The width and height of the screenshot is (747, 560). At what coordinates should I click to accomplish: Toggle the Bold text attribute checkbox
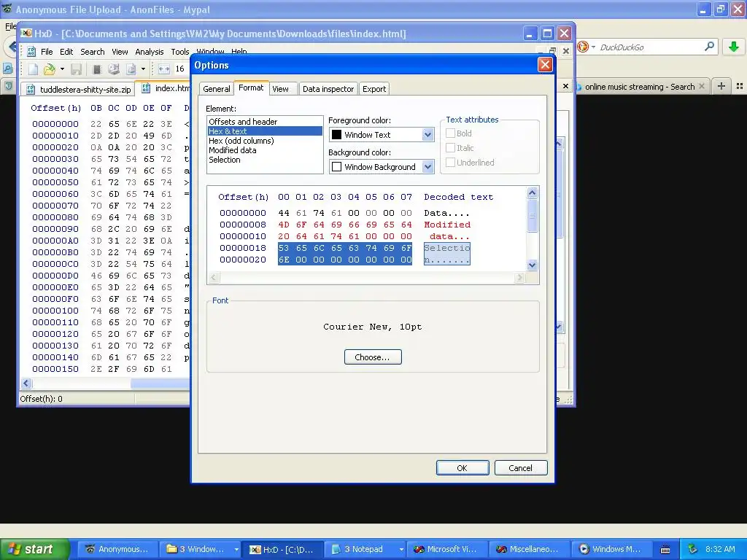pyautogui.click(x=450, y=133)
